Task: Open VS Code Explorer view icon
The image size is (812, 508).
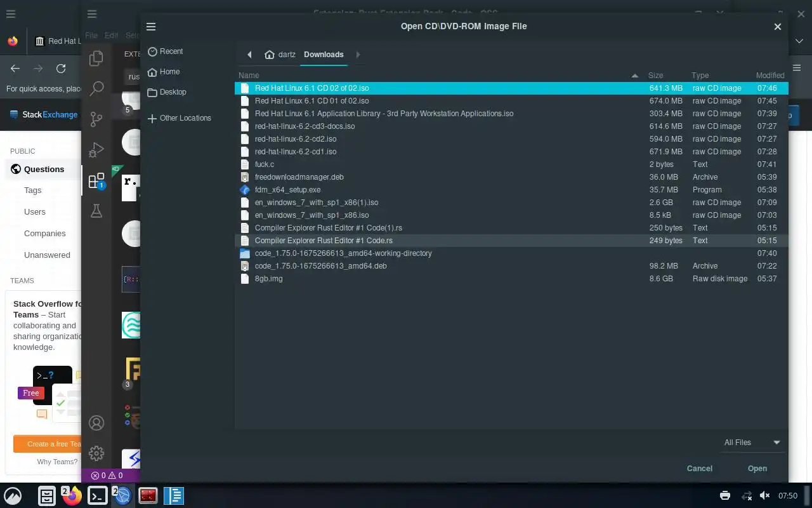Action: [96, 58]
